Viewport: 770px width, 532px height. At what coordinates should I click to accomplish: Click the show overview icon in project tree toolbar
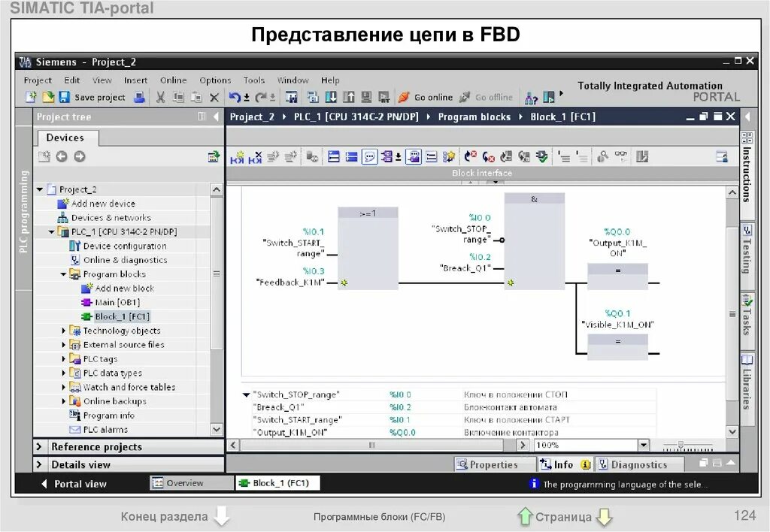pyautogui.click(x=214, y=156)
